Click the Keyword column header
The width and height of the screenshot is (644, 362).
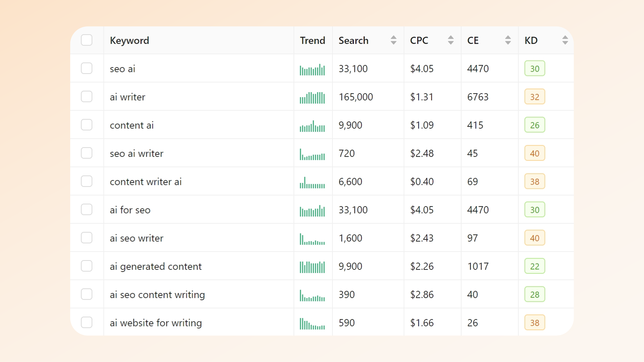(129, 41)
